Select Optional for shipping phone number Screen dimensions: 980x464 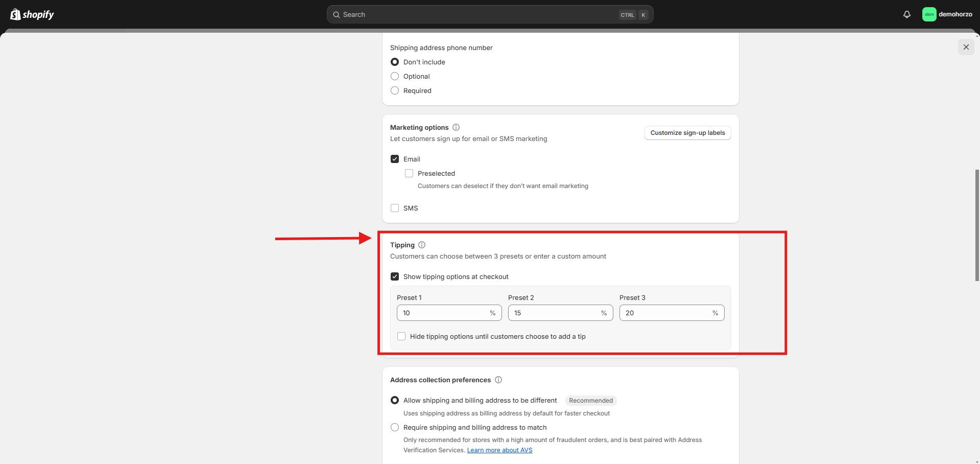pos(395,76)
